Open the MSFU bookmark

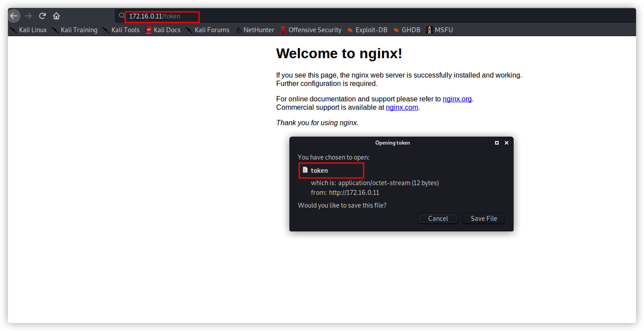point(439,30)
